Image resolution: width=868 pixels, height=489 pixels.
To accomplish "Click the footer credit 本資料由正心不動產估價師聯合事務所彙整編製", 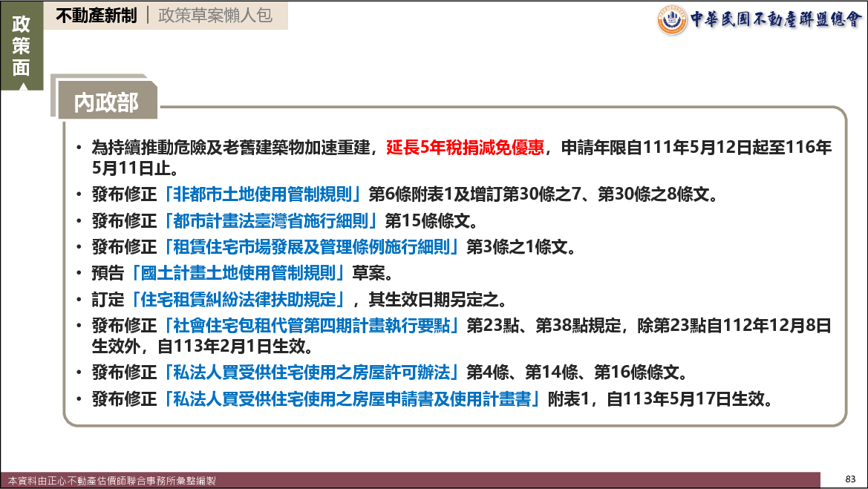I will click(x=112, y=481).
